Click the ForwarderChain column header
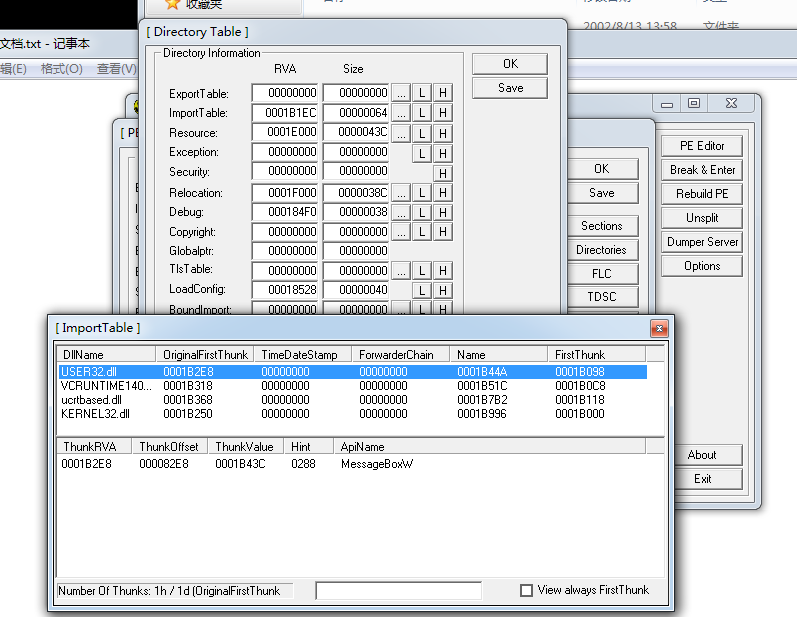 (x=401, y=354)
